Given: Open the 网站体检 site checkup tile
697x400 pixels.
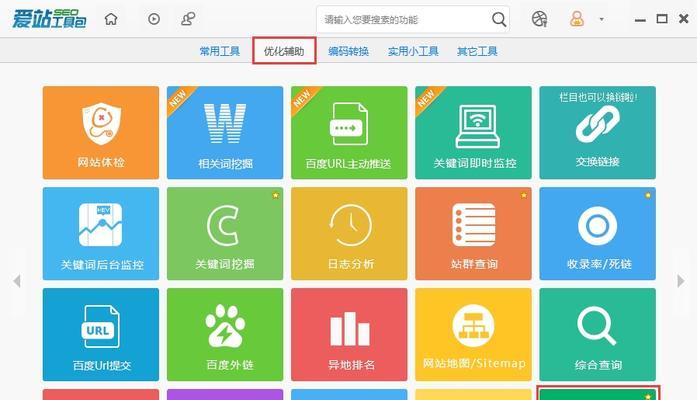Looking at the screenshot, I should click(x=101, y=132).
